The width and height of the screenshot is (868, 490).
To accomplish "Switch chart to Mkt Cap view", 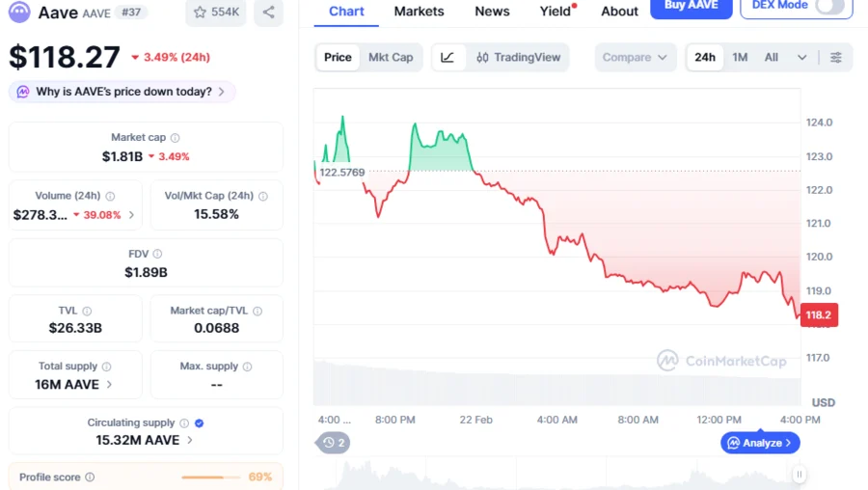I will 391,58.
